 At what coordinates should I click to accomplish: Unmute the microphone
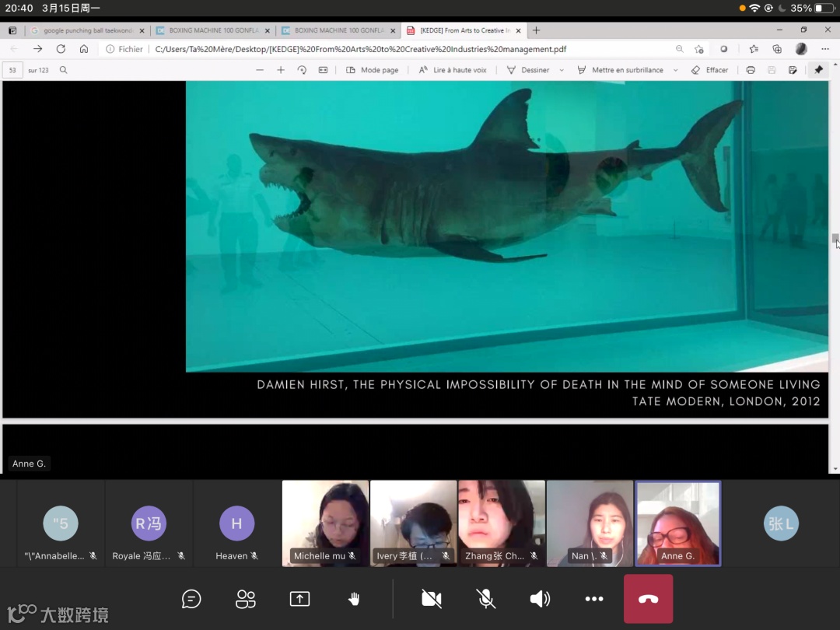486,599
